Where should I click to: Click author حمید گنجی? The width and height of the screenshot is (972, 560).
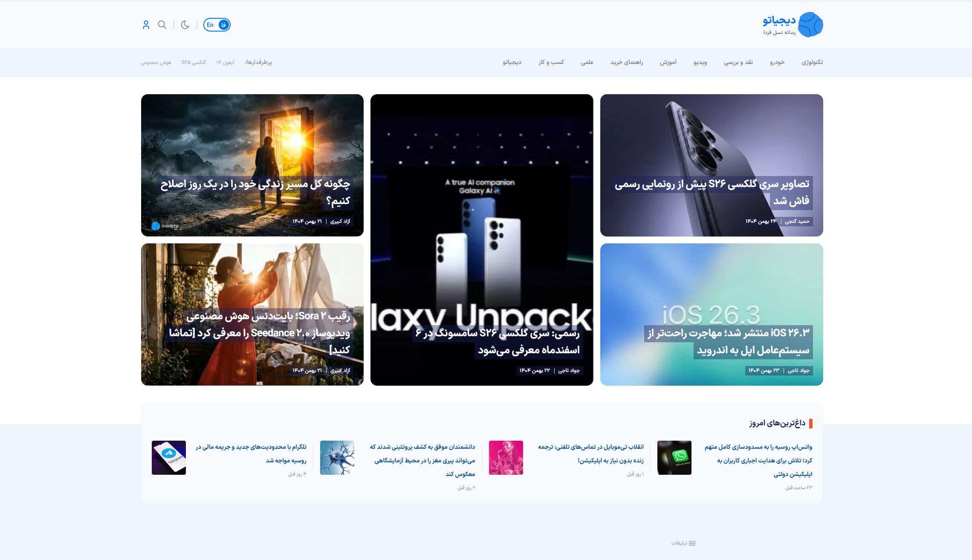click(797, 221)
